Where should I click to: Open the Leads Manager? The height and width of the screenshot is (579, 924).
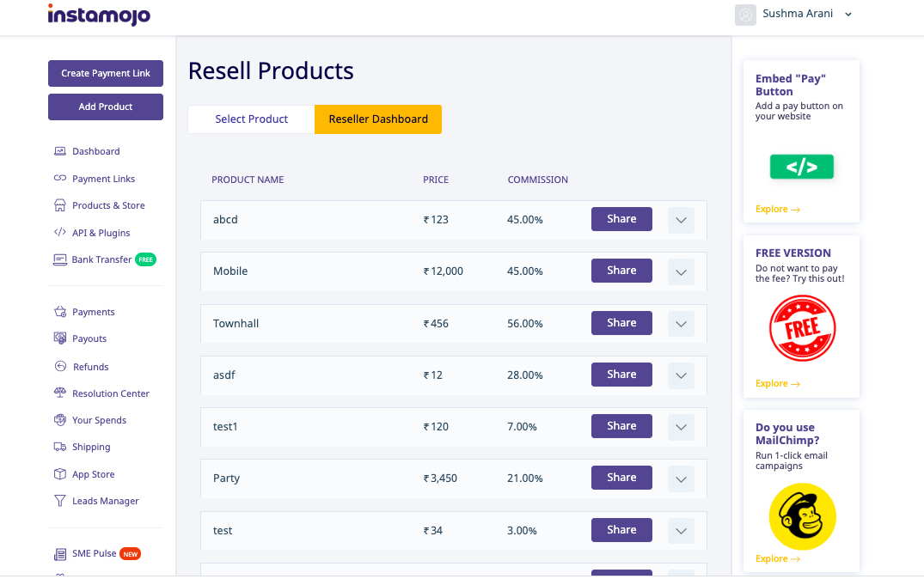[x=104, y=501]
